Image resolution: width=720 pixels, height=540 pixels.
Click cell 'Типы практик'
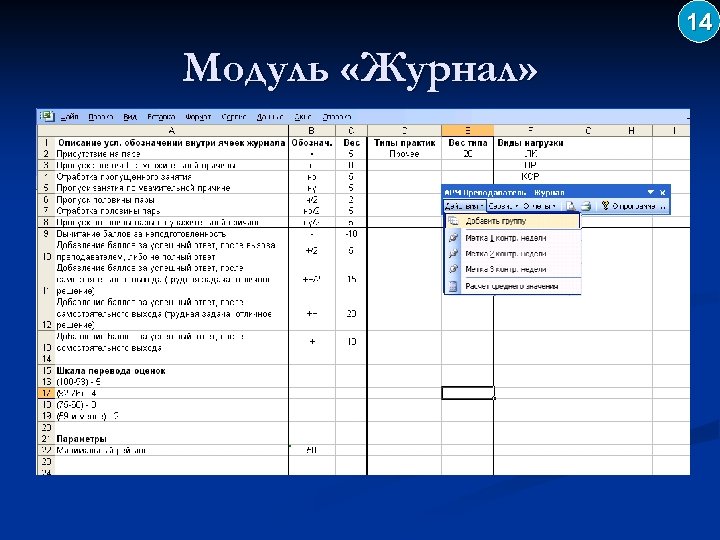tap(404, 143)
